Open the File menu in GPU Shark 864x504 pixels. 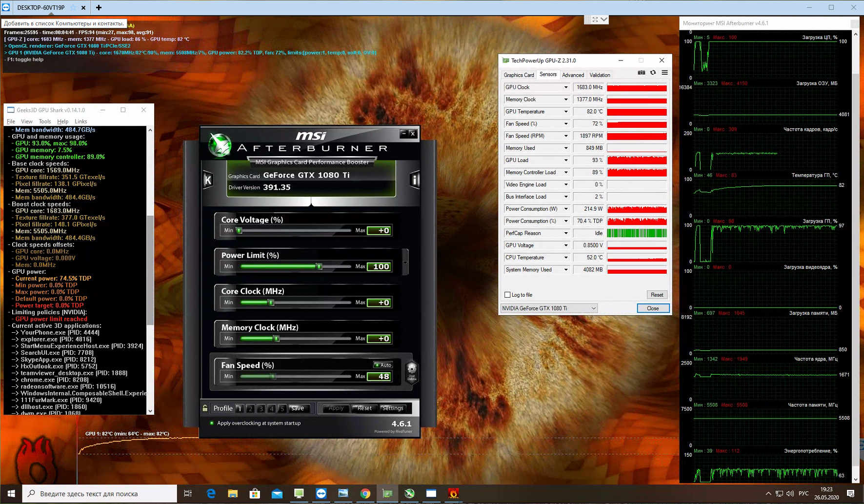[11, 121]
